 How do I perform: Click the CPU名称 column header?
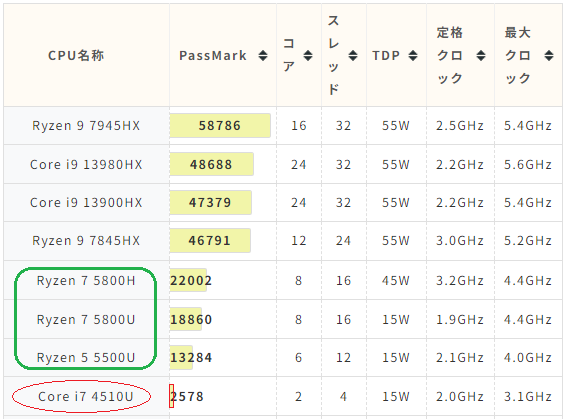(x=76, y=56)
